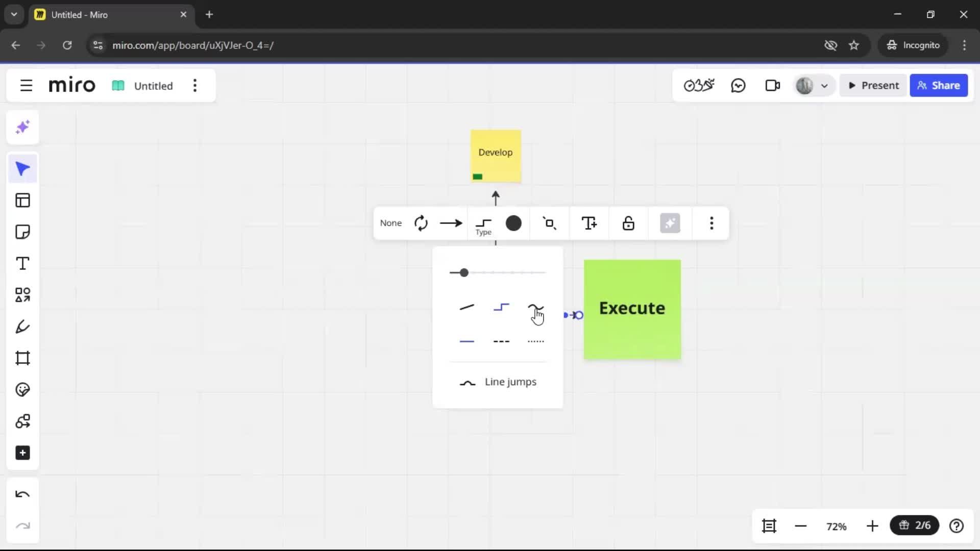Open a new browser tab
Viewport: 980px width, 551px height.
(x=209, y=15)
